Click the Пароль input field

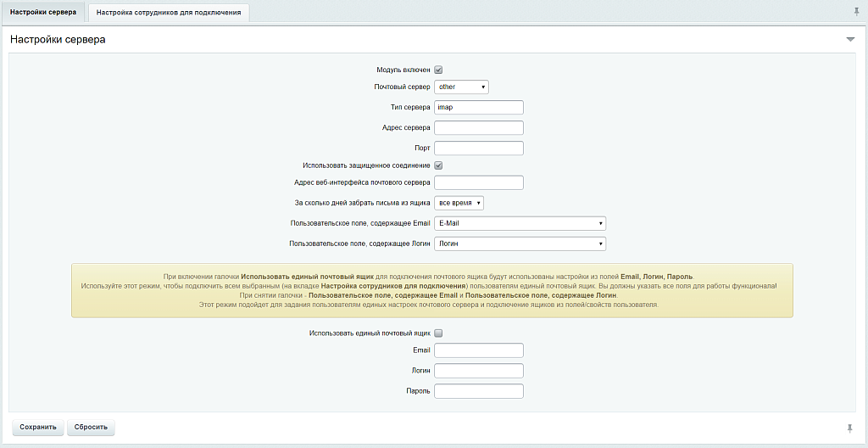click(478, 391)
